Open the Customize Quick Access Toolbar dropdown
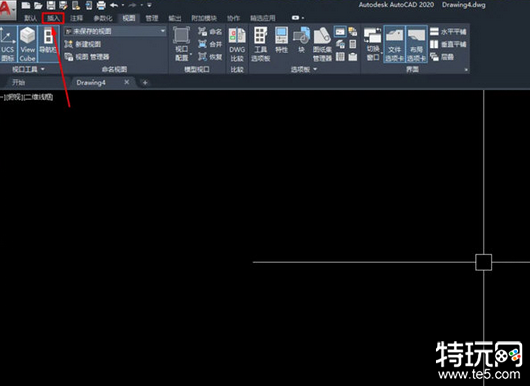This screenshot has height=386, width=530. (149, 5)
